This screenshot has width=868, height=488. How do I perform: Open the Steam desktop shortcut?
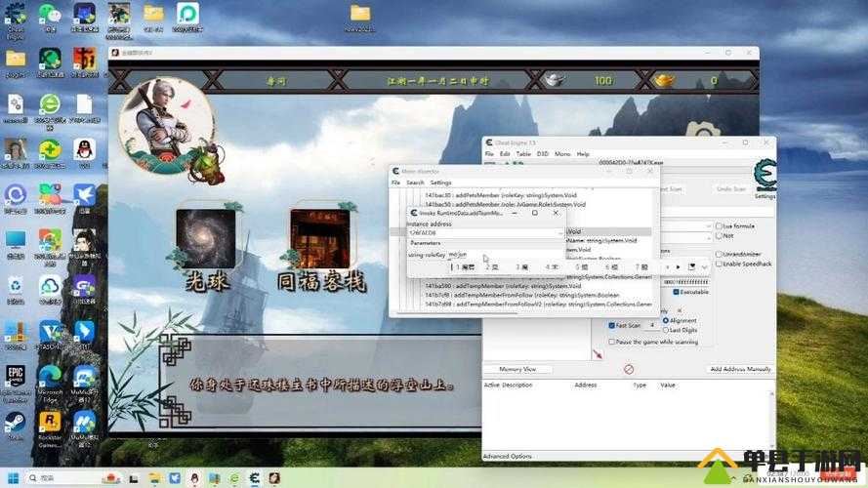(16, 422)
